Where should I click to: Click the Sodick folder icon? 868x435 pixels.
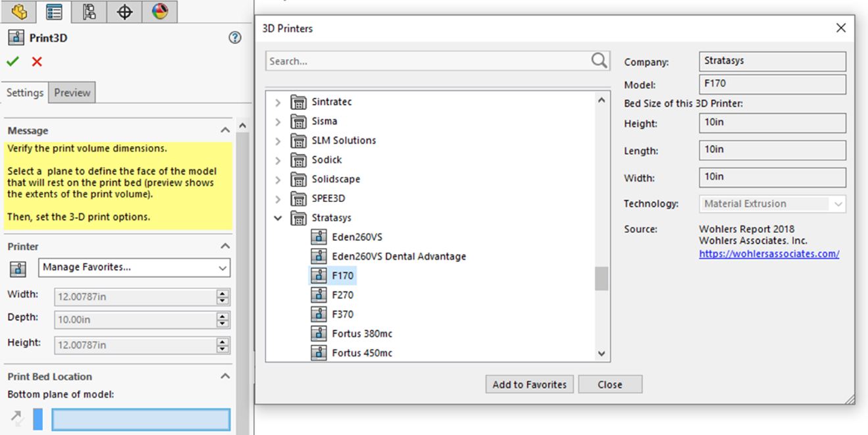[x=298, y=160]
